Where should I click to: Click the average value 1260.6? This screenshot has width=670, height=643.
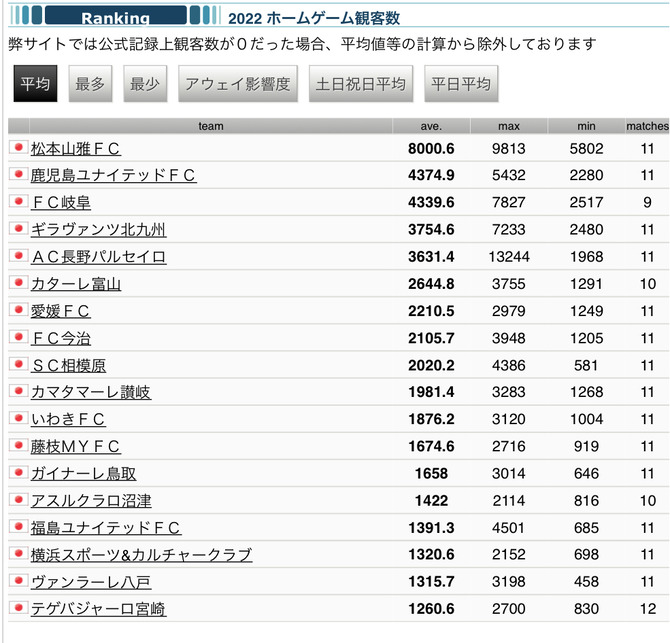pos(431,609)
